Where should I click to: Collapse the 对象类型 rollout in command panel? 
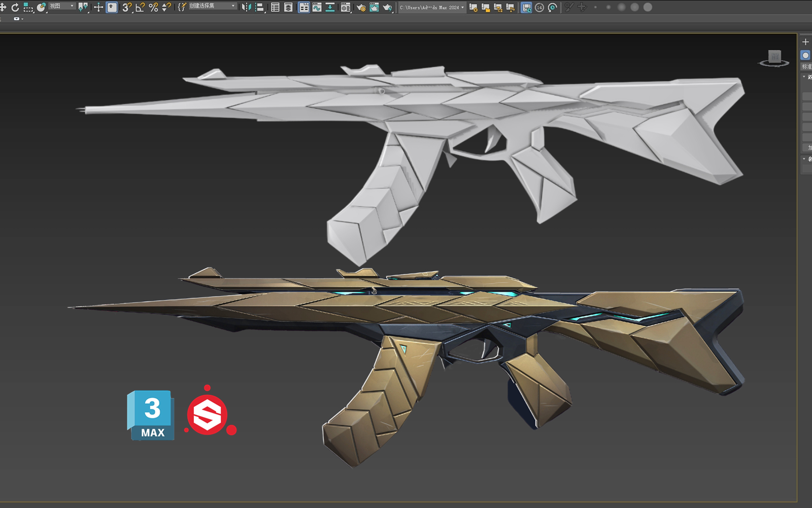pyautogui.click(x=804, y=77)
